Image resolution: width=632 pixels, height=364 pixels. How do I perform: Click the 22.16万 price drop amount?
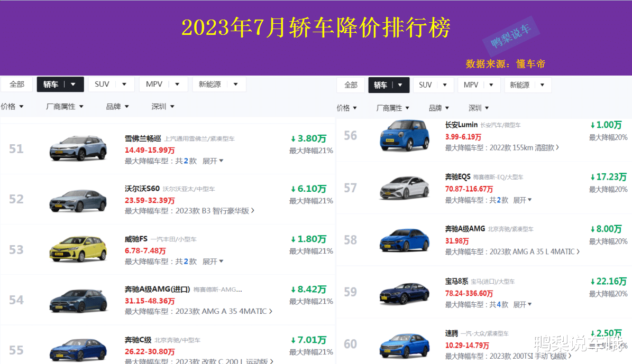click(x=609, y=282)
